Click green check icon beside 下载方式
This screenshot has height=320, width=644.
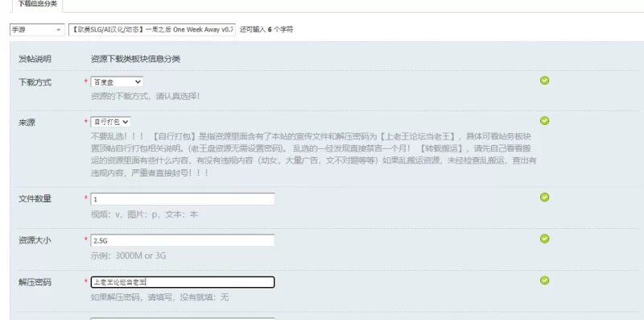[545, 81]
